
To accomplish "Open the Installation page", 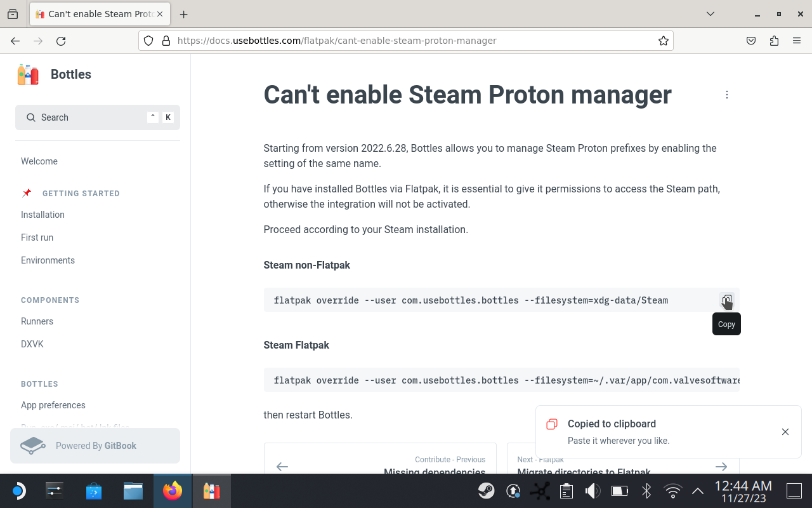I will point(43,215).
